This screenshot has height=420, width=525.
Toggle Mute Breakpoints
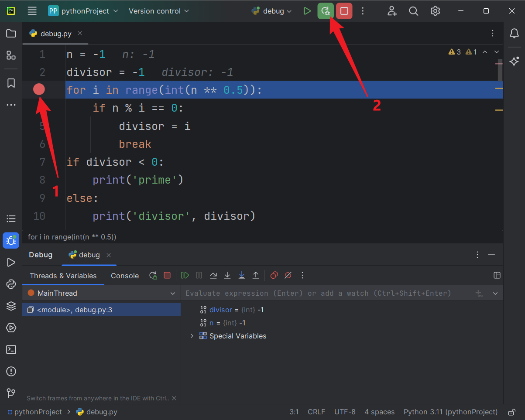pyautogui.click(x=288, y=275)
